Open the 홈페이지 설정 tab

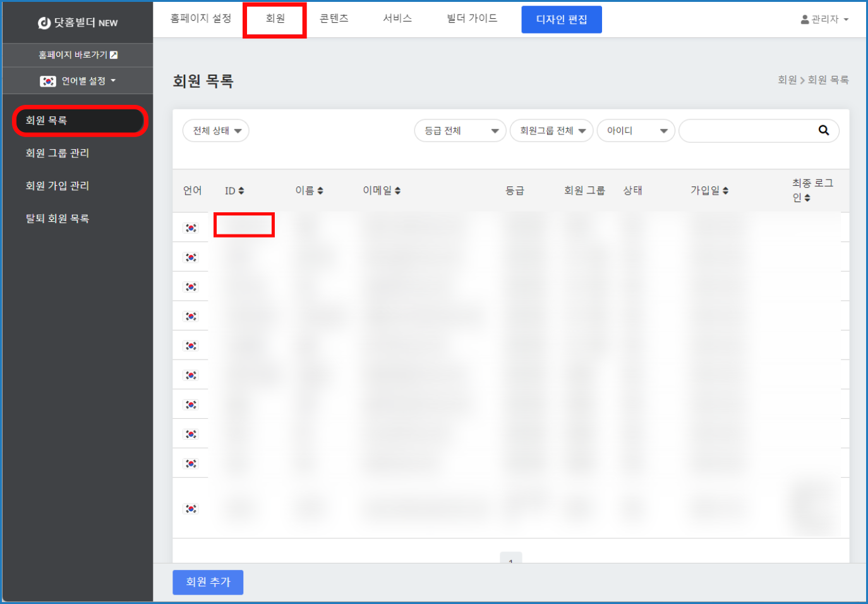(200, 19)
